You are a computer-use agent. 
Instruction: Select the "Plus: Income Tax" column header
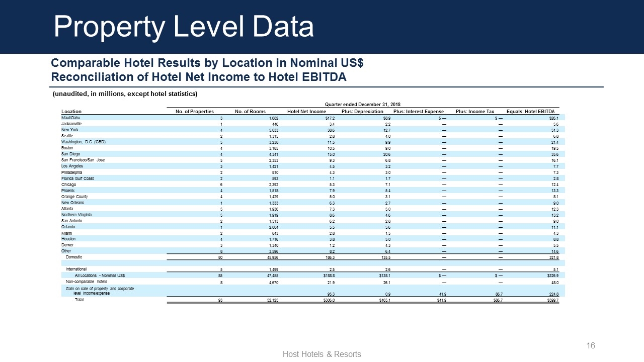click(475, 111)
